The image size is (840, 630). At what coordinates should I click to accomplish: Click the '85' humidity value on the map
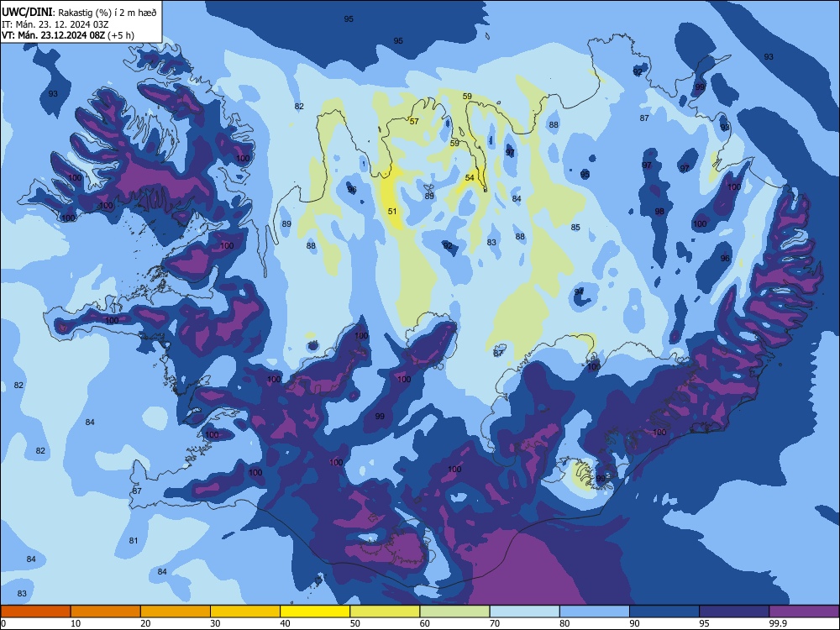pyautogui.click(x=575, y=228)
